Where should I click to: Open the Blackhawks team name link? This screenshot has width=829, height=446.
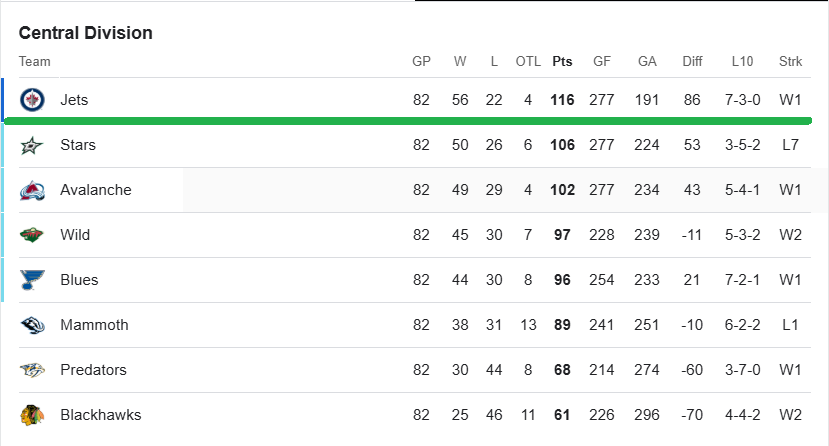(100, 415)
